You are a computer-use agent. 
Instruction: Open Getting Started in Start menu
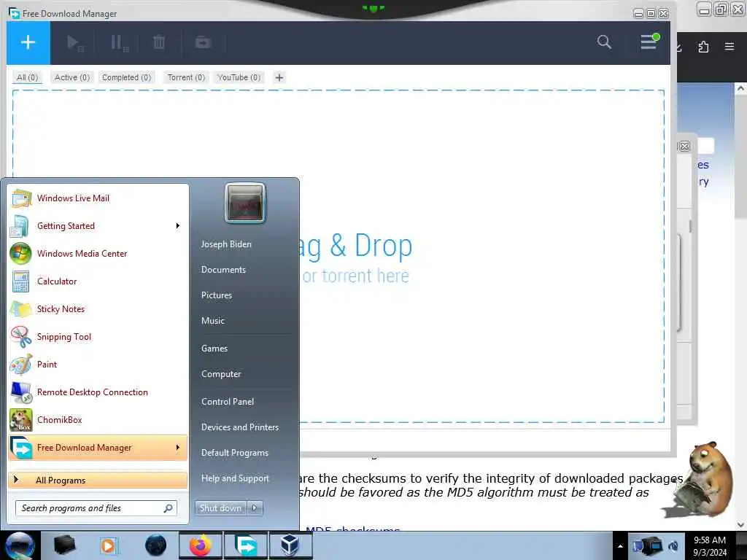pyautogui.click(x=98, y=226)
